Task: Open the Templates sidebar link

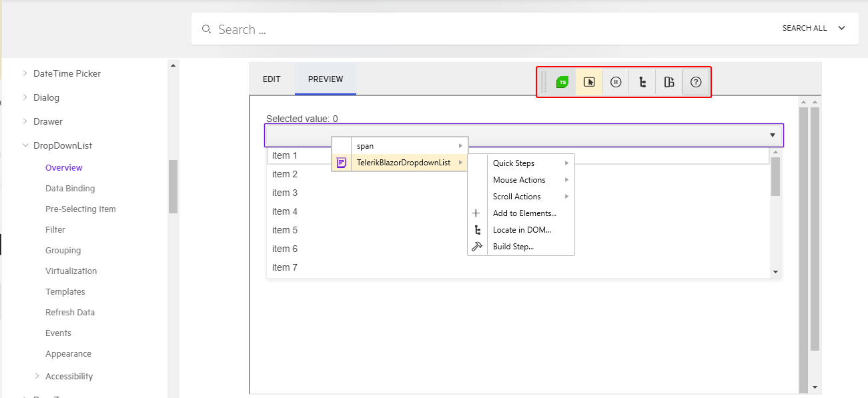Action: [x=65, y=291]
